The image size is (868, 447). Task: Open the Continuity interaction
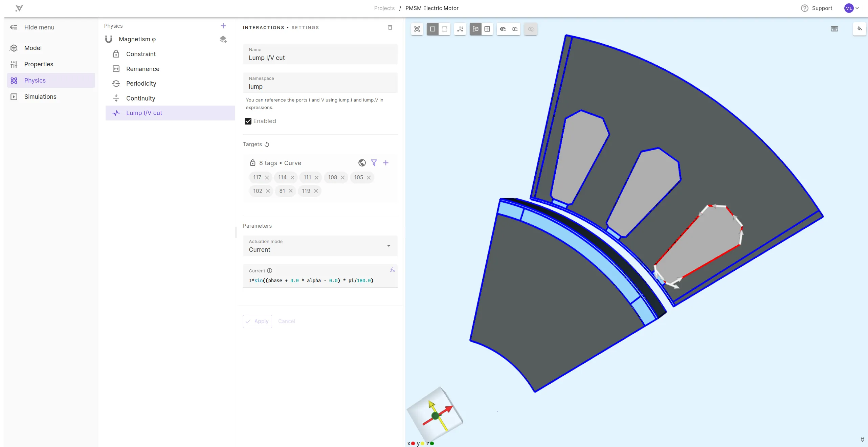pyautogui.click(x=170, y=98)
